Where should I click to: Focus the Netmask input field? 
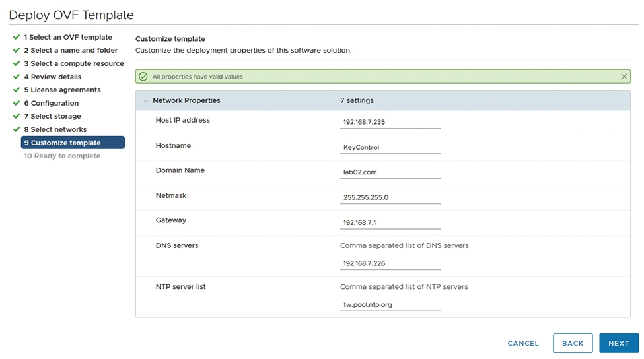(390, 197)
